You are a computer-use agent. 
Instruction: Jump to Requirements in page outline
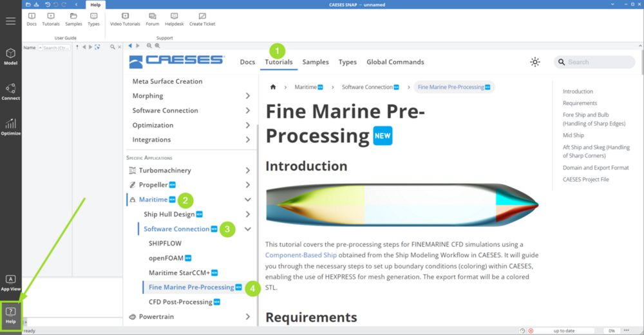pyautogui.click(x=580, y=103)
